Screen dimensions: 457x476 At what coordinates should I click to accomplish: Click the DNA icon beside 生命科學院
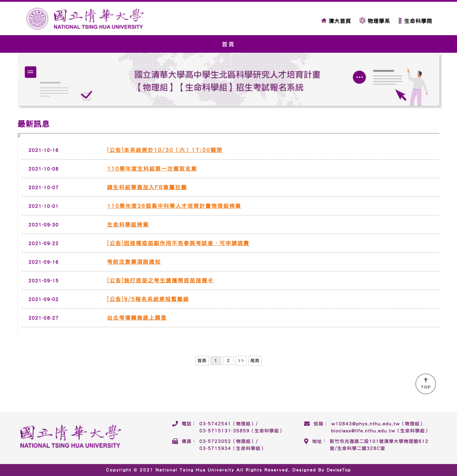[400, 21]
